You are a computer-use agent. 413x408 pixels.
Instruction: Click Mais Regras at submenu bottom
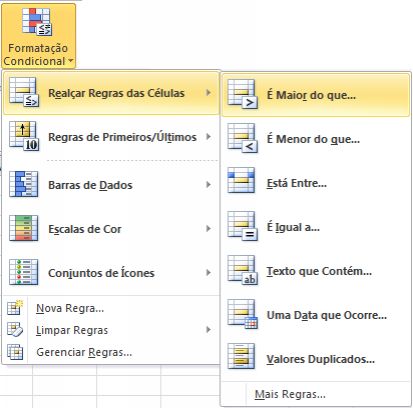(x=290, y=394)
